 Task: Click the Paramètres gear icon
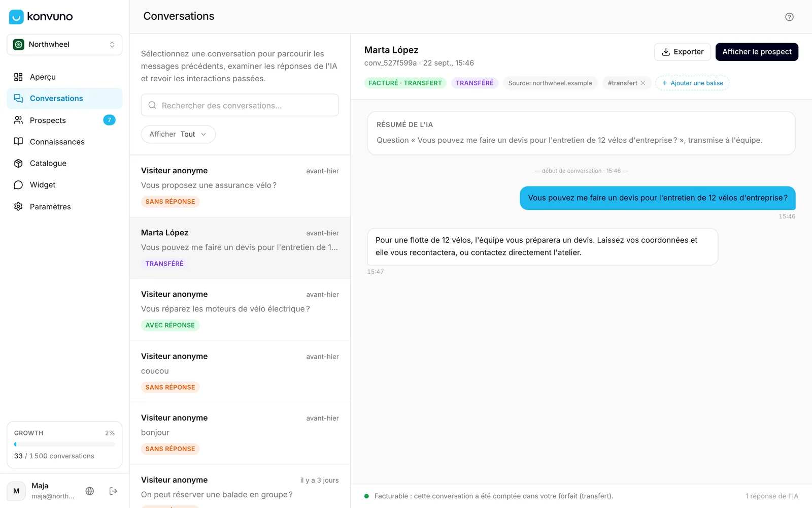18,206
